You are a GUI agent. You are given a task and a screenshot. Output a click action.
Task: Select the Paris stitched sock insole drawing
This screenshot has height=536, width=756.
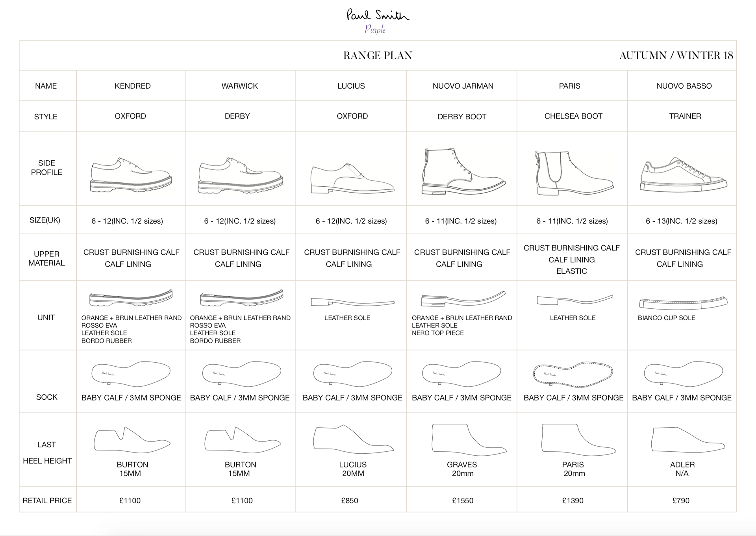point(573,374)
